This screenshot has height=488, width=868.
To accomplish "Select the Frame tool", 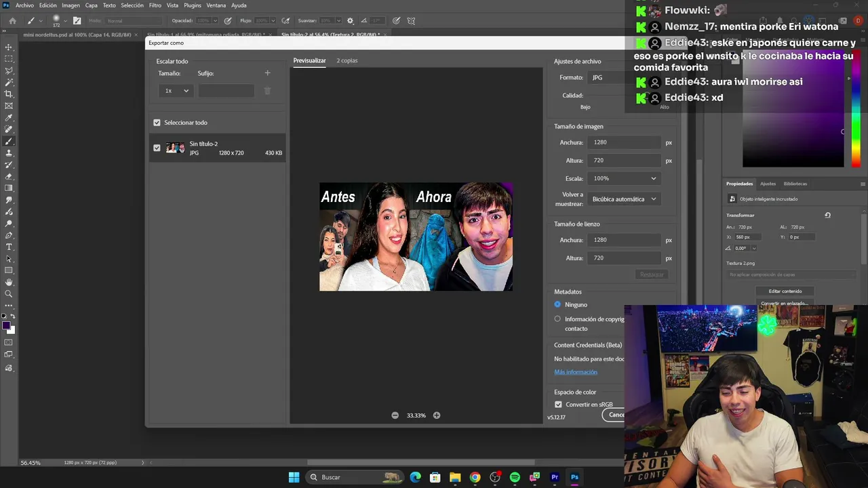I will [9, 106].
